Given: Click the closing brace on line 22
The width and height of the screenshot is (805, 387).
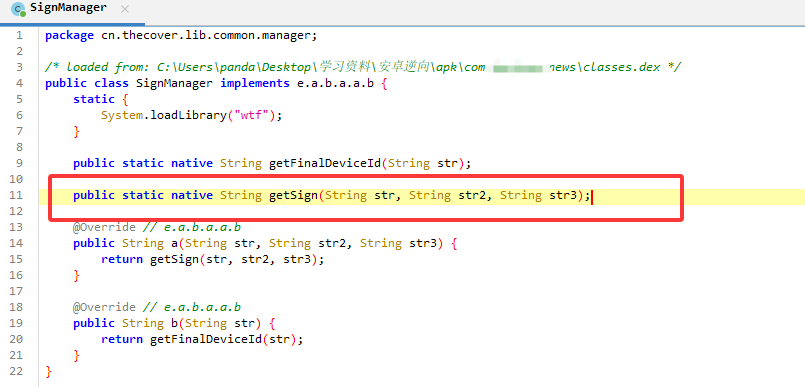Looking at the screenshot, I should pyautogui.click(x=48, y=371).
